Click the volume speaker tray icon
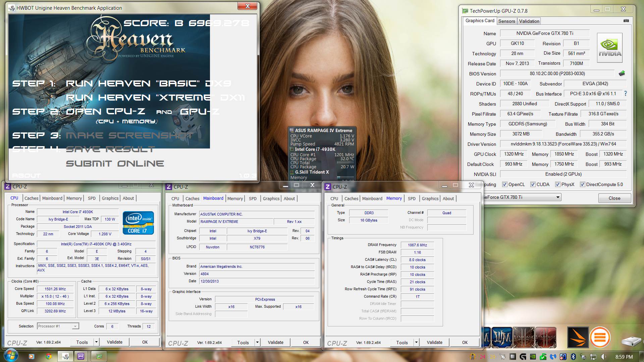 point(603,357)
